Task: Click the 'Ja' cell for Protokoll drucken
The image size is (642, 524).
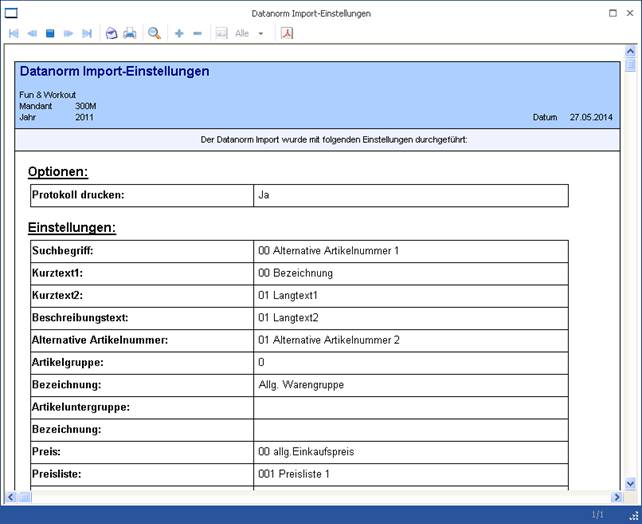Action: click(x=410, y=195)
